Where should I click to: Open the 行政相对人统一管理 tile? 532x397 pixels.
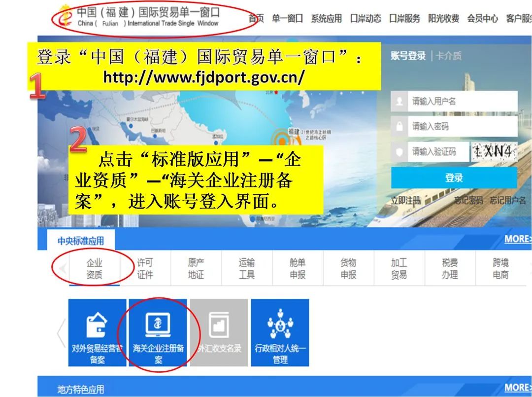pyautogui.click(x=280, y=332)
